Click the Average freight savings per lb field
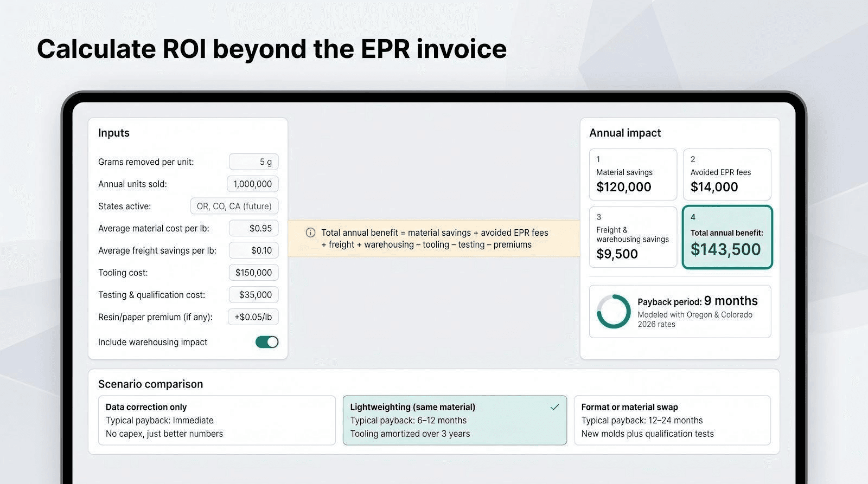 click(253, 250)
